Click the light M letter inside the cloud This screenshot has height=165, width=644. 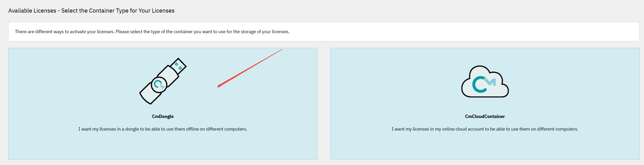(x=491, y=82)
